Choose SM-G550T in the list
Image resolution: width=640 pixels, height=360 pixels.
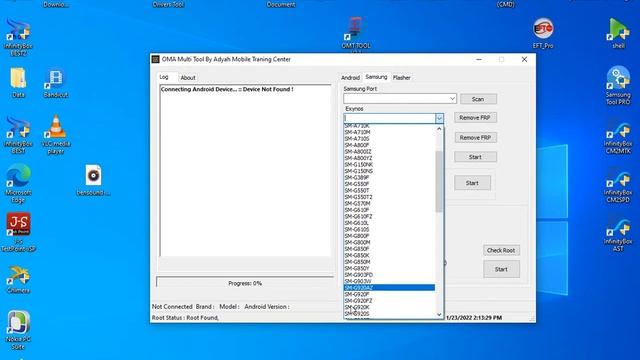389,191
